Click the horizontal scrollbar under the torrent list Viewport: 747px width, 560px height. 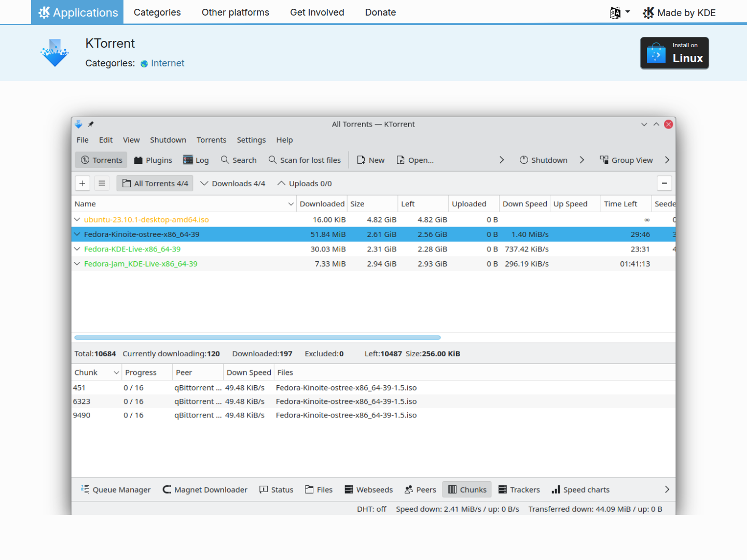click(257, 338)
